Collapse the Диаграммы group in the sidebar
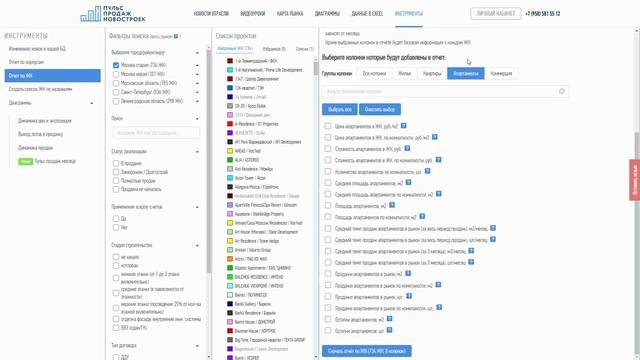Screen dimensions: 640x360 [x=92, y=103]
